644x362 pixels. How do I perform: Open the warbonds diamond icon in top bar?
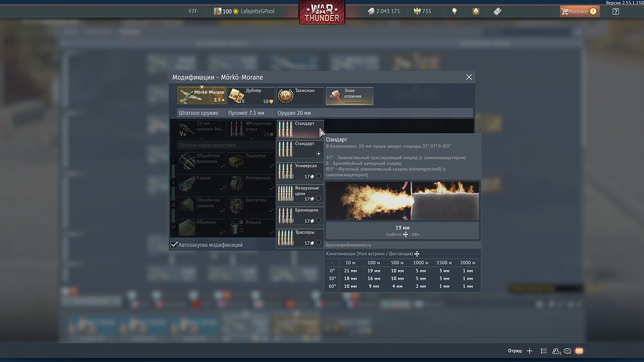(476, 12)
